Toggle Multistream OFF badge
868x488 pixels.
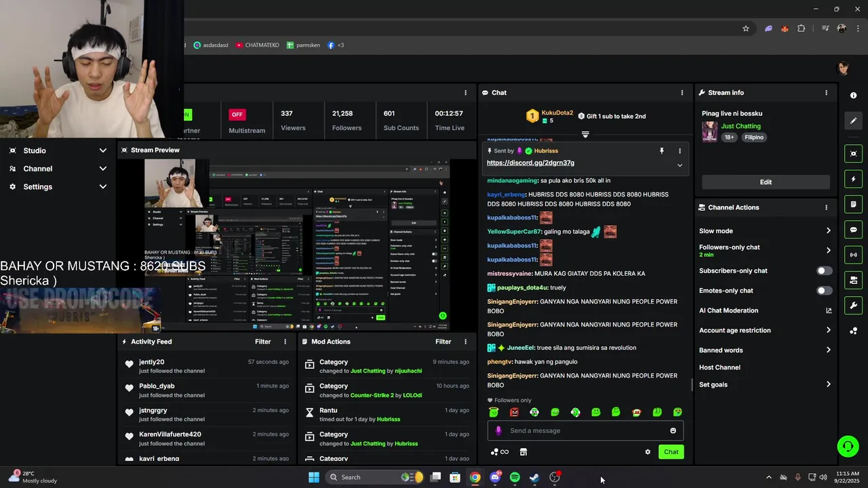(x=237, y=115)
